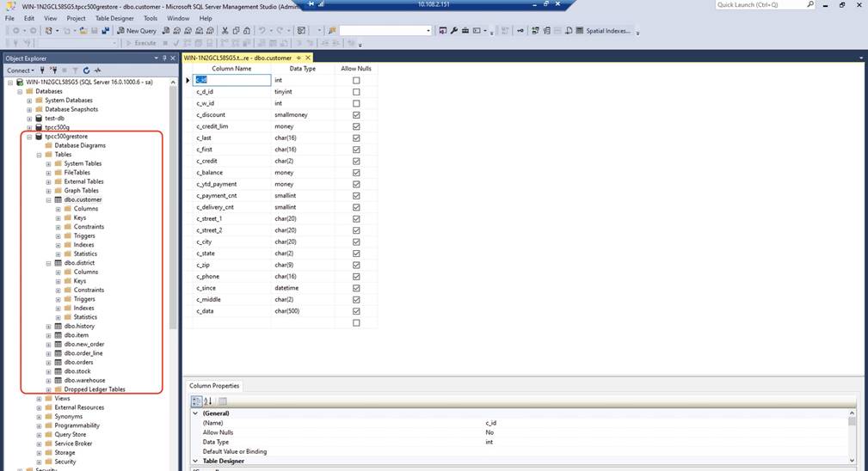This screenshot has width=868, height=471.
Task: Click the Open File folder icon in toolbar
Action: tap(83, 31)
